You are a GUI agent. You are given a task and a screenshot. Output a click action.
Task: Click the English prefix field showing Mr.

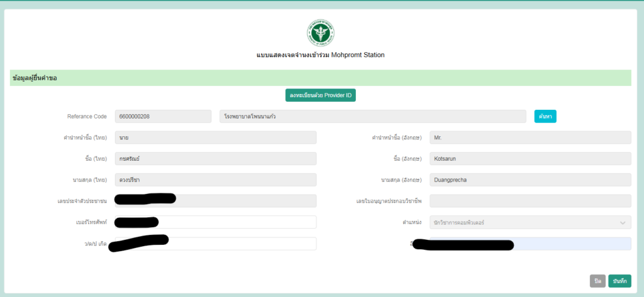pos(530,138)
